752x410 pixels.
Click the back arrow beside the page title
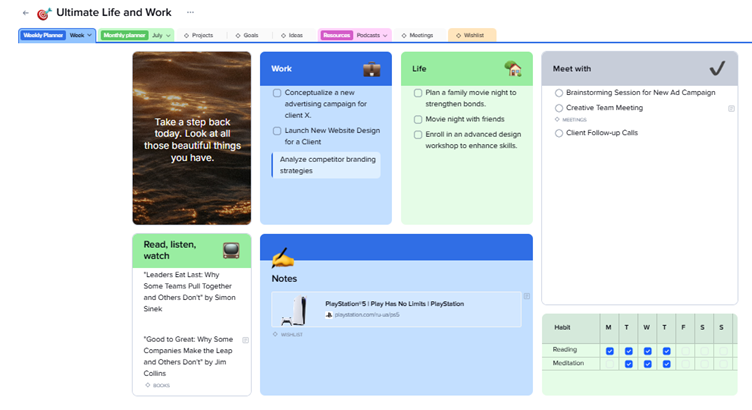click(x=25, y=13)
